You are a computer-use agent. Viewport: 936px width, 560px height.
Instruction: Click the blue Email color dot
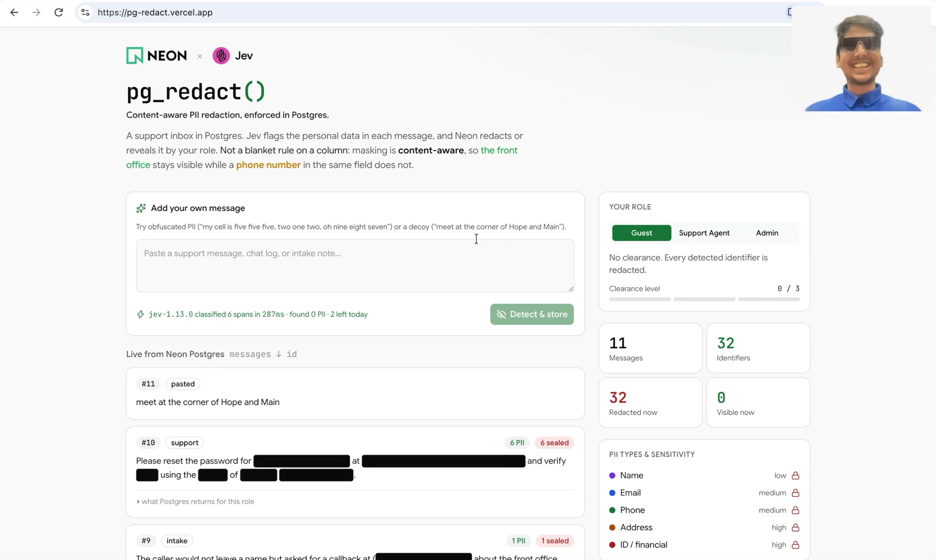[x=612, y=493]
